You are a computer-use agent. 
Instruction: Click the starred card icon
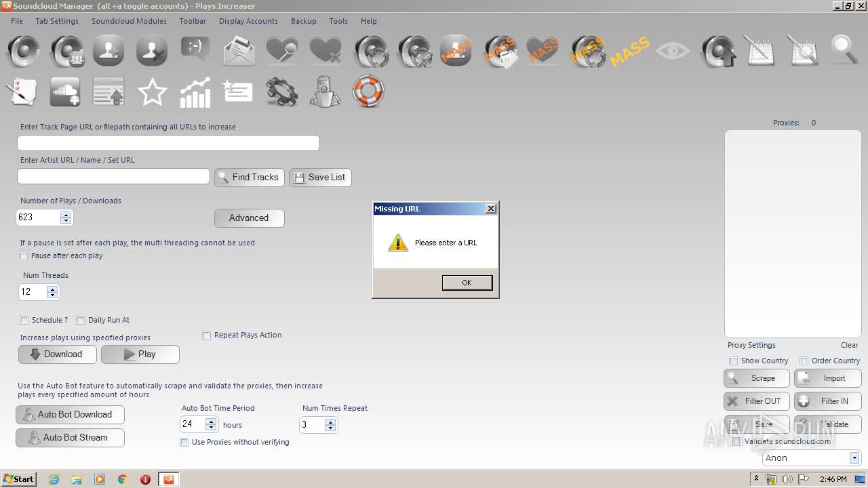(x=237, y=91)
